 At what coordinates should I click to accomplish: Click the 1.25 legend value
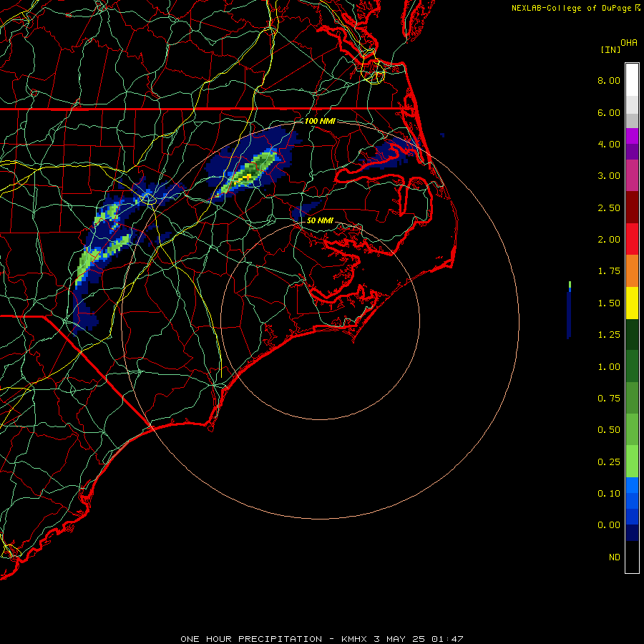point(609,335)
